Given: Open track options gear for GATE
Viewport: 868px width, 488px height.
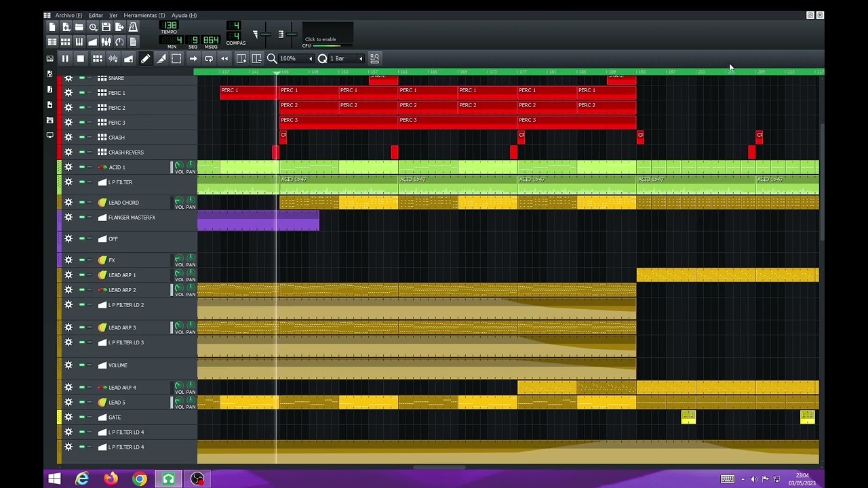Looking at the screenshot, I should pos(68,418).
